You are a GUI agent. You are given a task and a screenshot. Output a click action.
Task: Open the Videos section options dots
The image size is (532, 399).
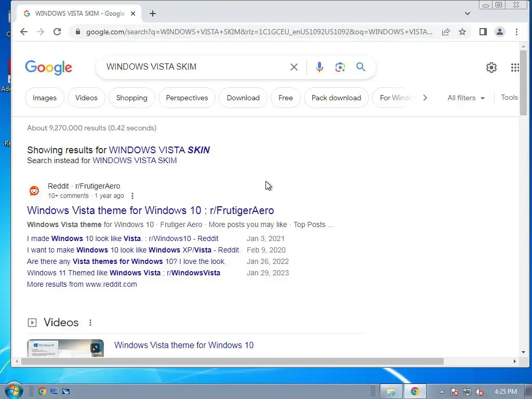pos(90,323)
